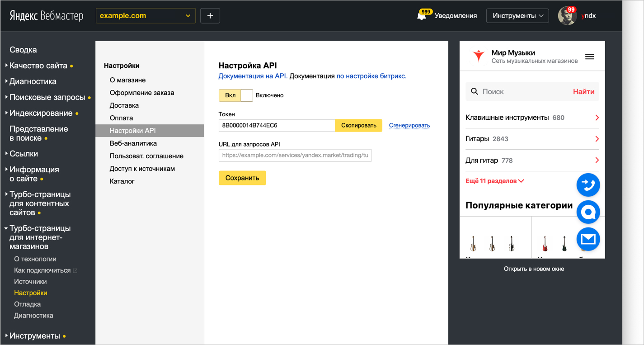
Task: Open arrow next to Гитары category
Action: (597, 139)
